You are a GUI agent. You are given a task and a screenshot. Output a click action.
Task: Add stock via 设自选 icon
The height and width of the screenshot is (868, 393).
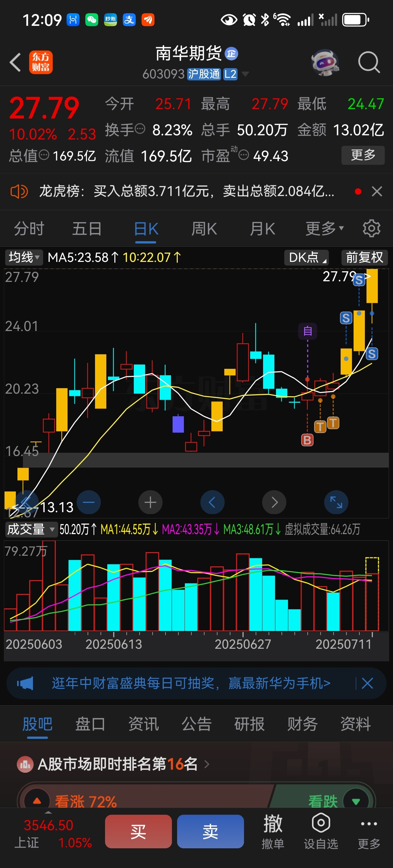point(321,831)
